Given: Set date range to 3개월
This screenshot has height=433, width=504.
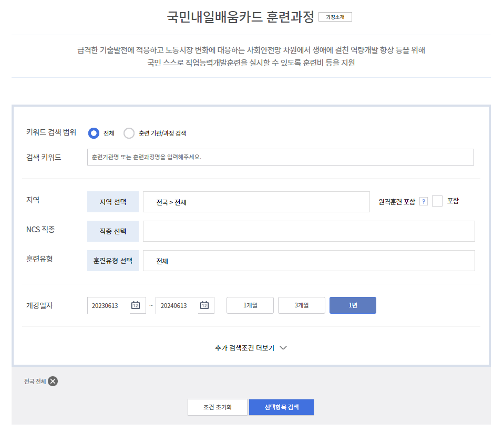Looking at the screenshot, I should (x=301, y=305).
